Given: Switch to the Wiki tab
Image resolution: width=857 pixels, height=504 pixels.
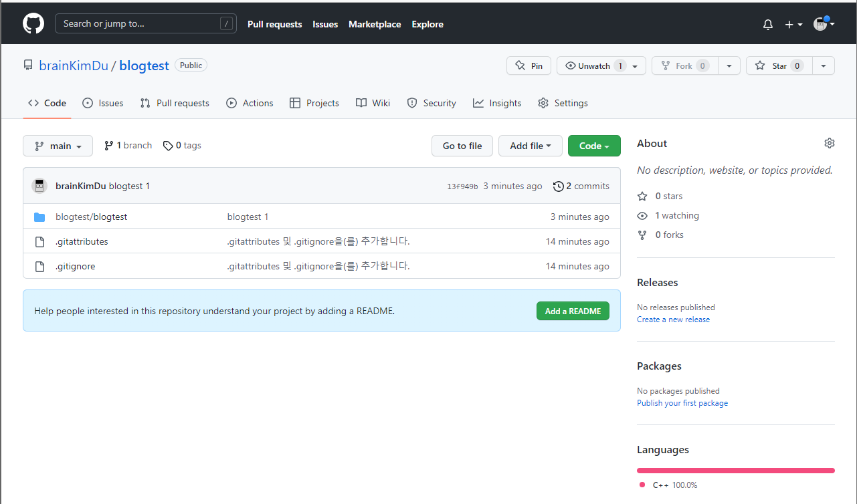Looking at the screenshot, I should 373,103.
